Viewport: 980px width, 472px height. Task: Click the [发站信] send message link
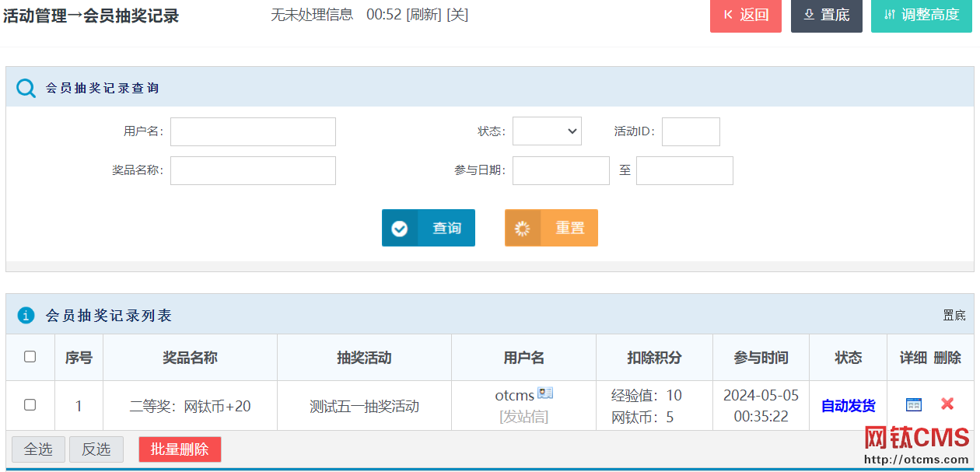click(x=523, y=417)
